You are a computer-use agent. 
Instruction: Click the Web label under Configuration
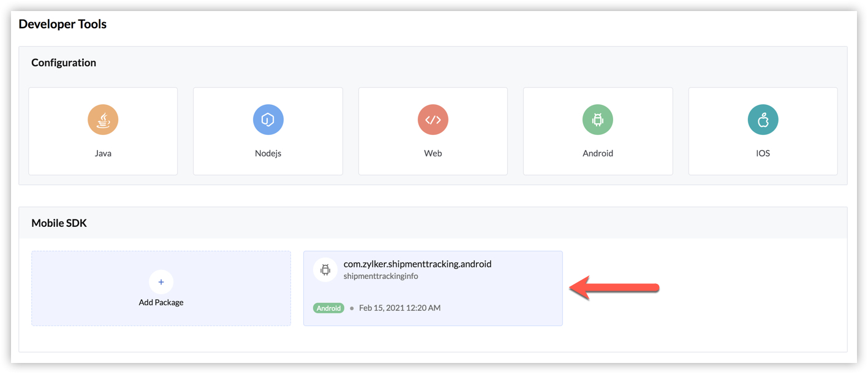433,153
